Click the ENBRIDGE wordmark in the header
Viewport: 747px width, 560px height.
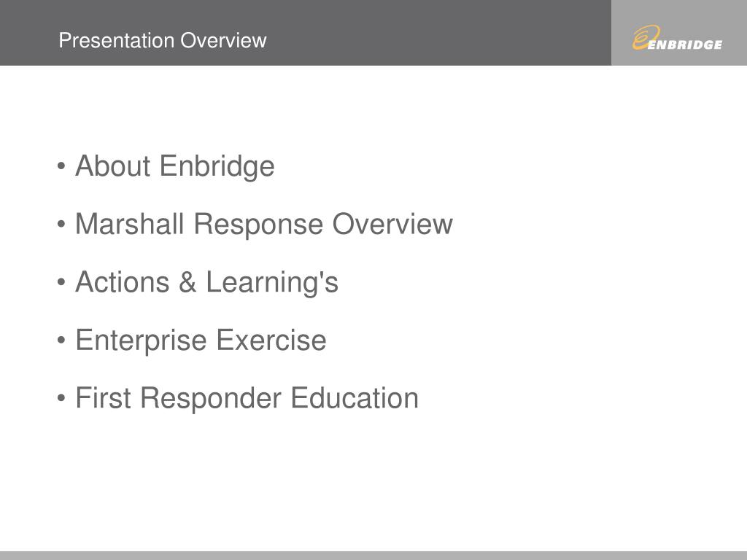[685, 44]
